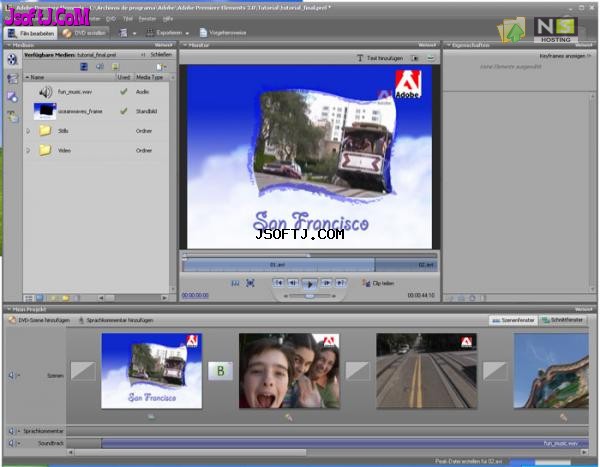Open the DVD menu

tap(111, 18)
